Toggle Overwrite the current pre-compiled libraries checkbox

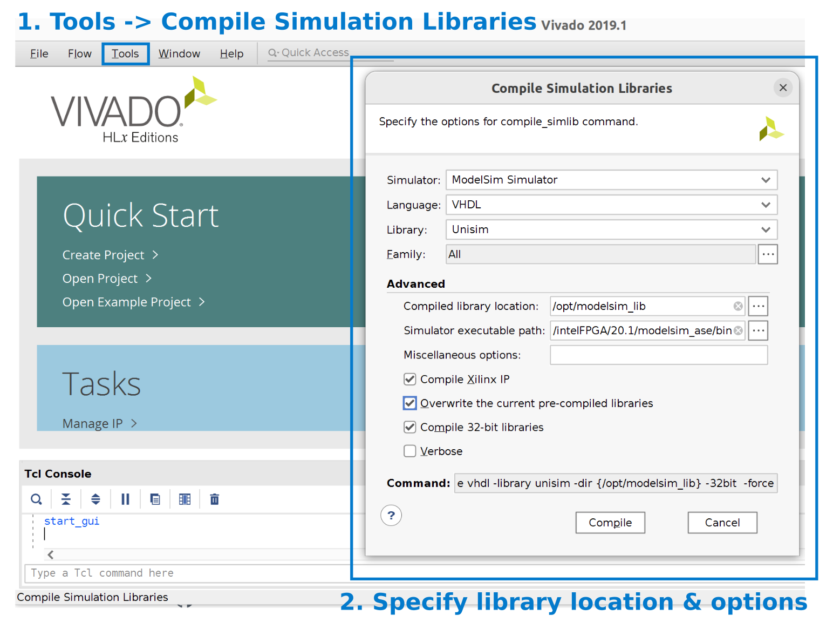coord(410,403)
